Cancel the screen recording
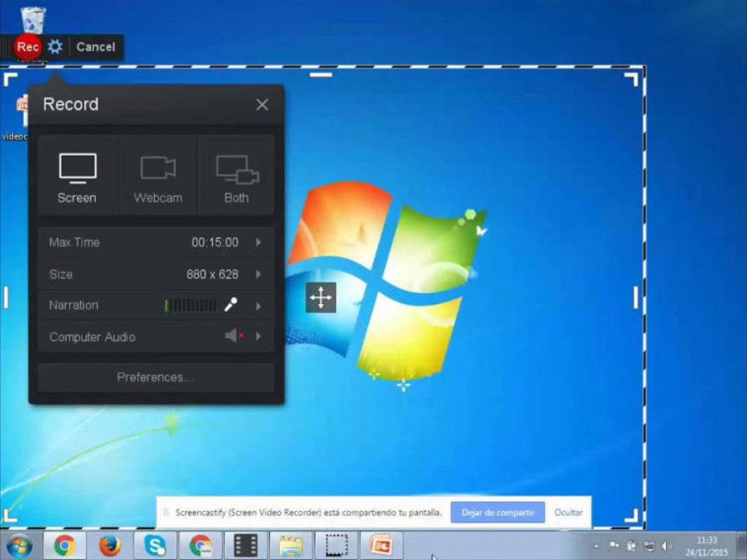Screen dimensions: 747x560 (x=96, y=47)
